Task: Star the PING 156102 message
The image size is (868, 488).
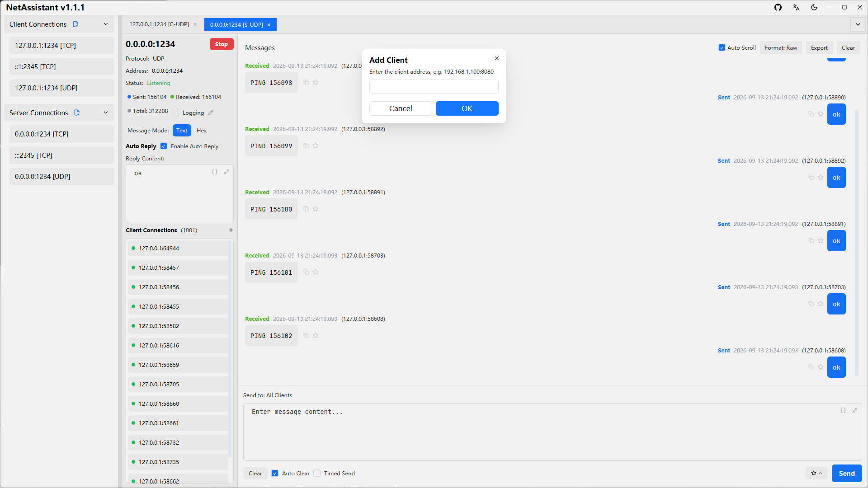Action: pos(316,335)
